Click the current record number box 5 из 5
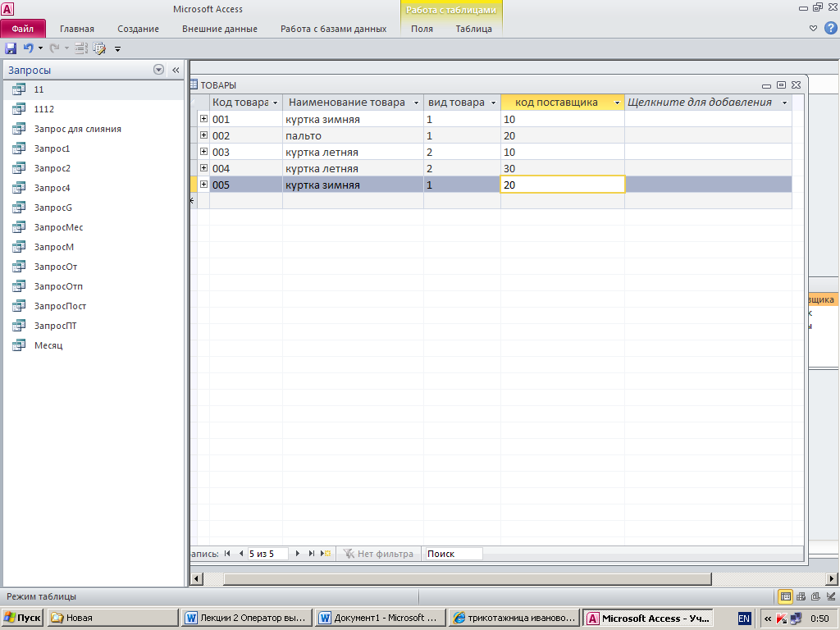Viewport: 840px width, 630px height. 268,554
